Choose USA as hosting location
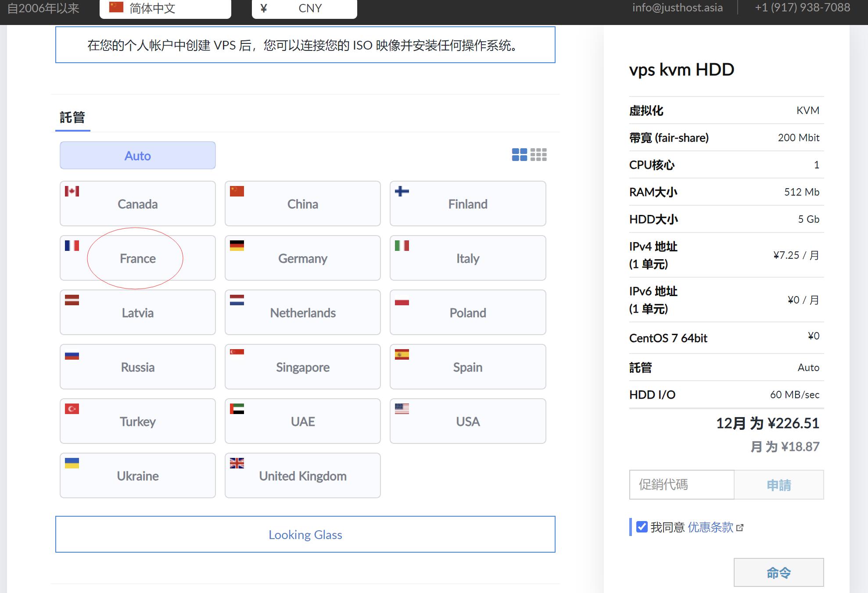This screenshot has width=868, height=593. 468,421
